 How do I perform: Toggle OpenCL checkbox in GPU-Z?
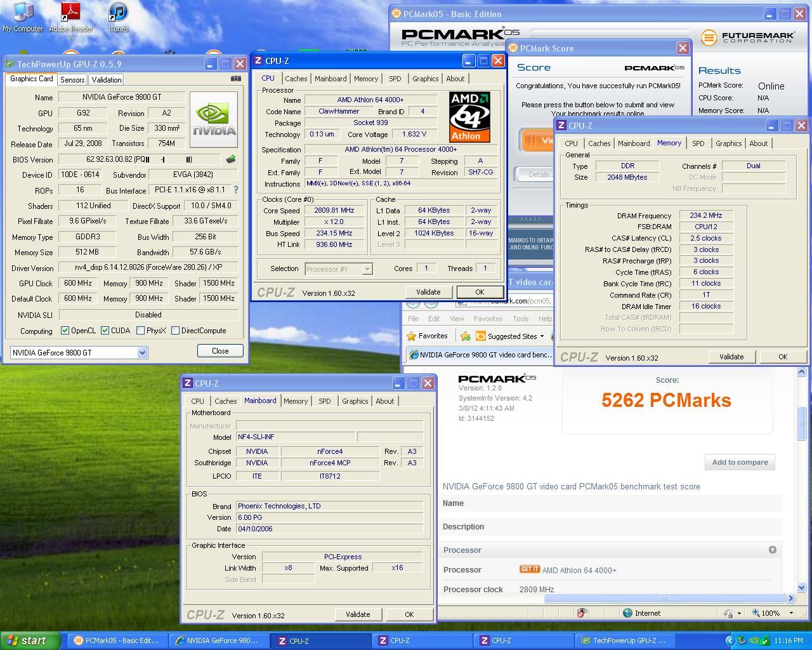coord(65,331)
